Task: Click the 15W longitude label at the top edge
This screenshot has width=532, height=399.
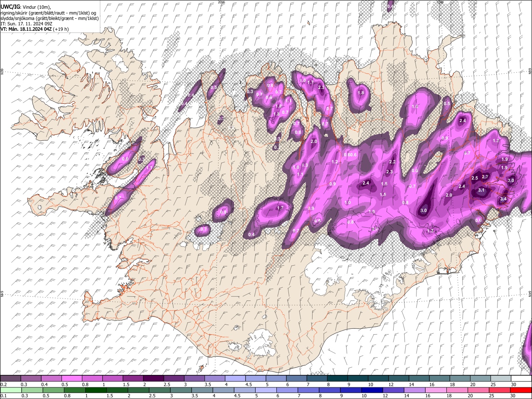Action: 440,2
